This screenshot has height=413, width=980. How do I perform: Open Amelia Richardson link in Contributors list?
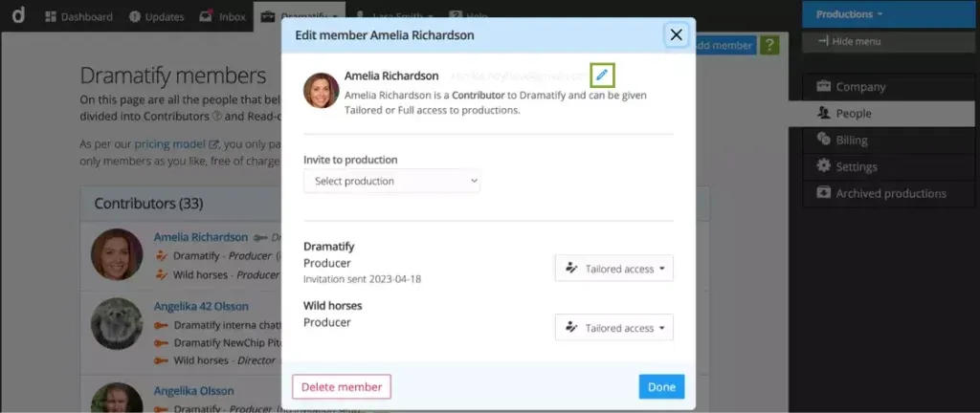tap(201, 237)
